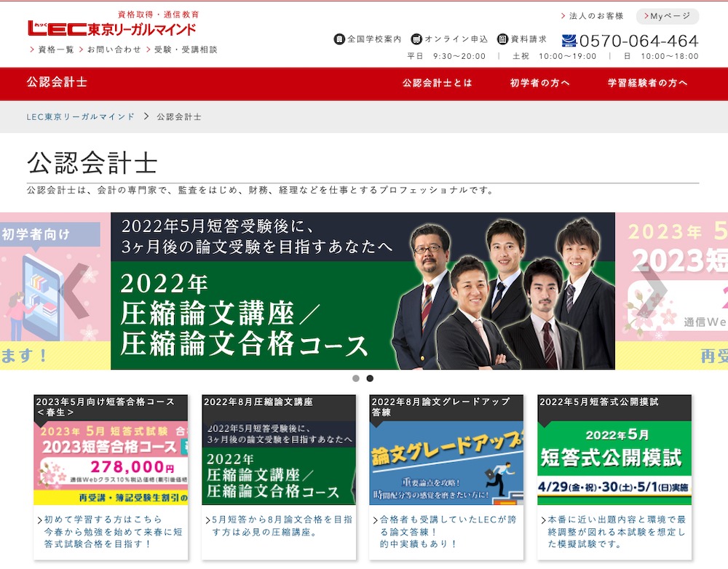Click phone number 0570-064-464

[x=639, y=41]
